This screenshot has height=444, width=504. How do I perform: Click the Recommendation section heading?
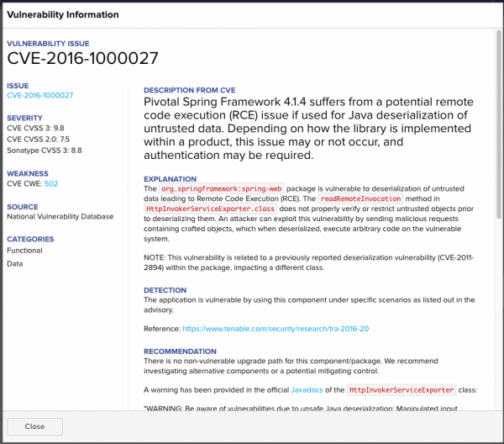click(x=181, y=351)
